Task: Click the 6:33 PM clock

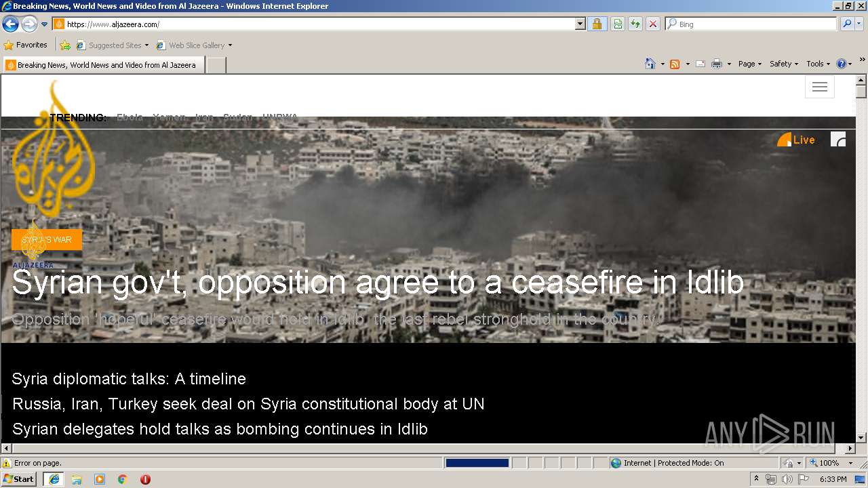Action: click(833, 479)
